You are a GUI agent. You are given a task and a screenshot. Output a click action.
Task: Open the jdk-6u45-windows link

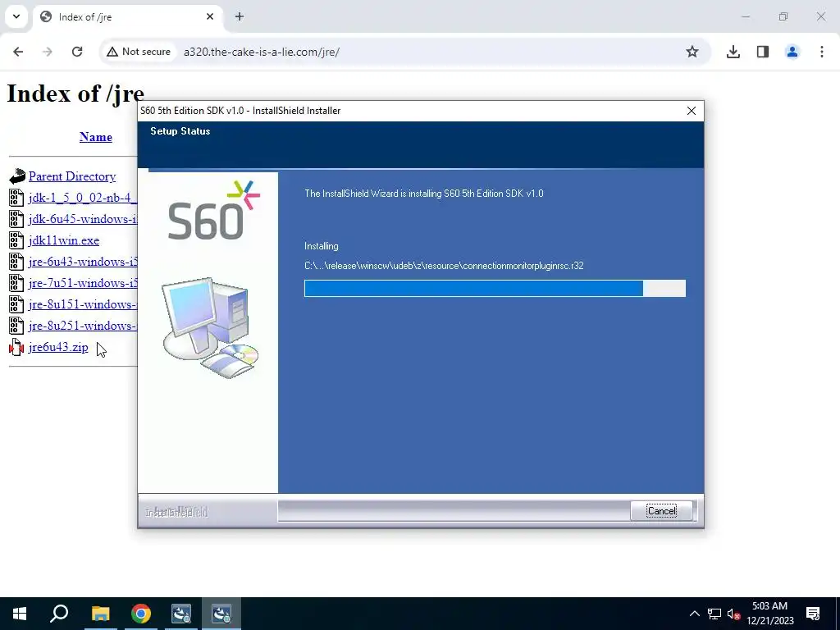point(83,219)
